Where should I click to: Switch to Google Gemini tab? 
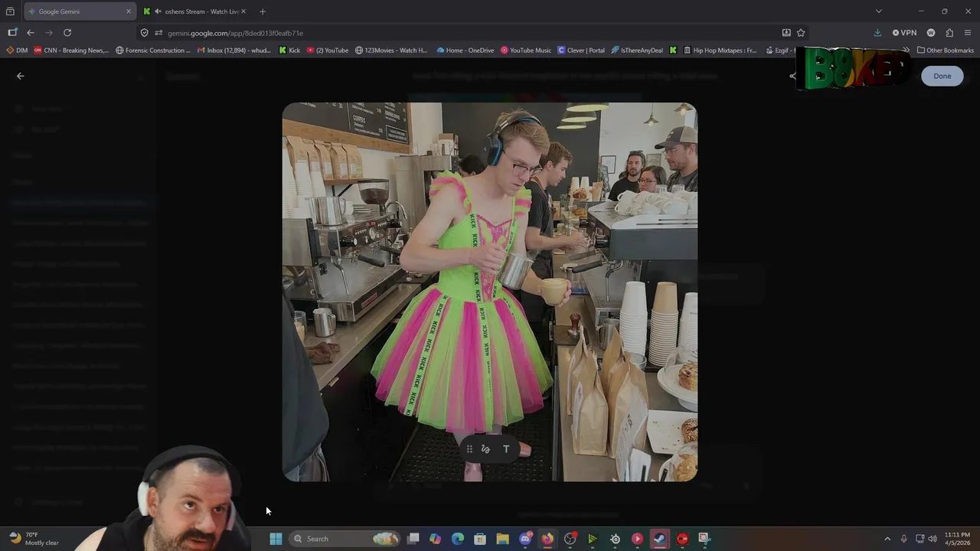[x=80, y=11]
